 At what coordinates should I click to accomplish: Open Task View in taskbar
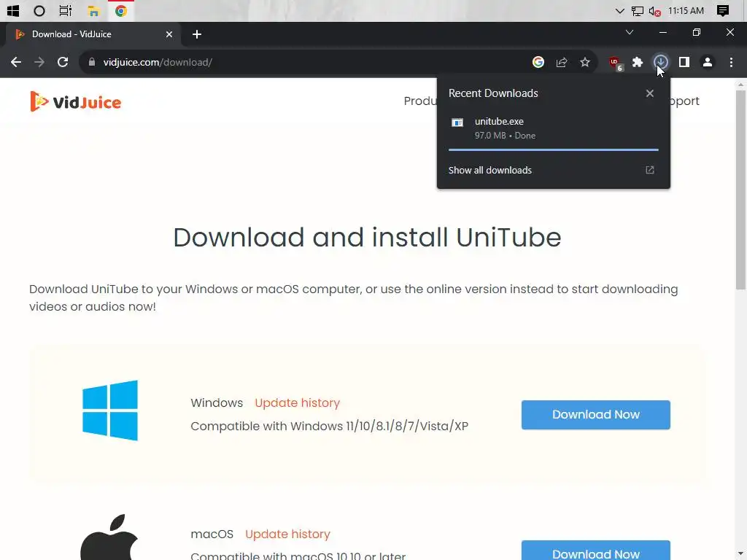tap(65, 10)
